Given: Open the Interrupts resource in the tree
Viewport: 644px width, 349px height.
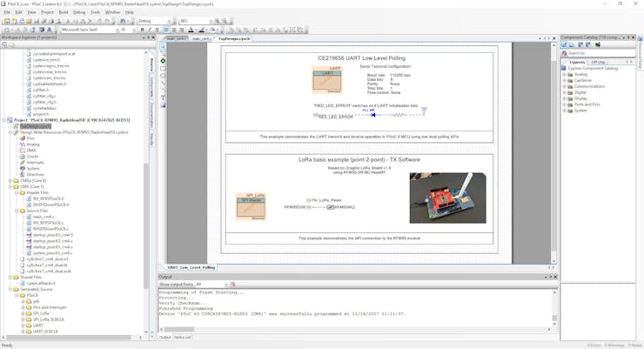Looking at the screenshot, I should (35, 163).
